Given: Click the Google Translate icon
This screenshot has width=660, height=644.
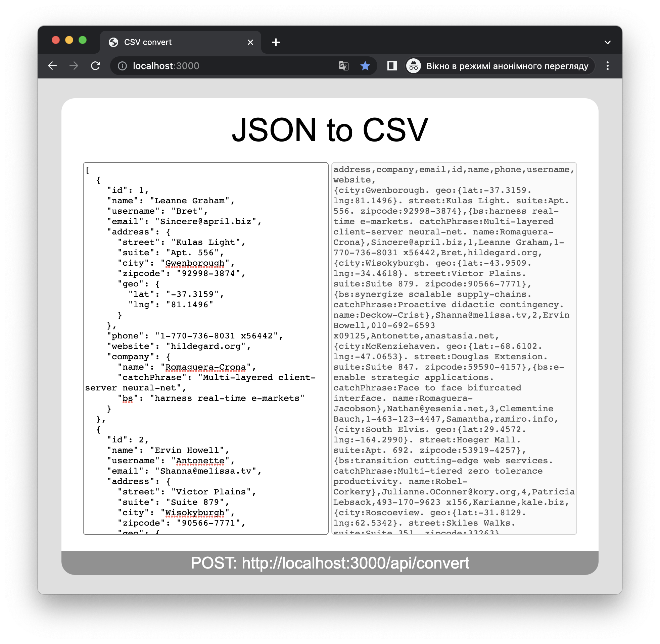Looking at the screenshot, I should pos(343,66).
